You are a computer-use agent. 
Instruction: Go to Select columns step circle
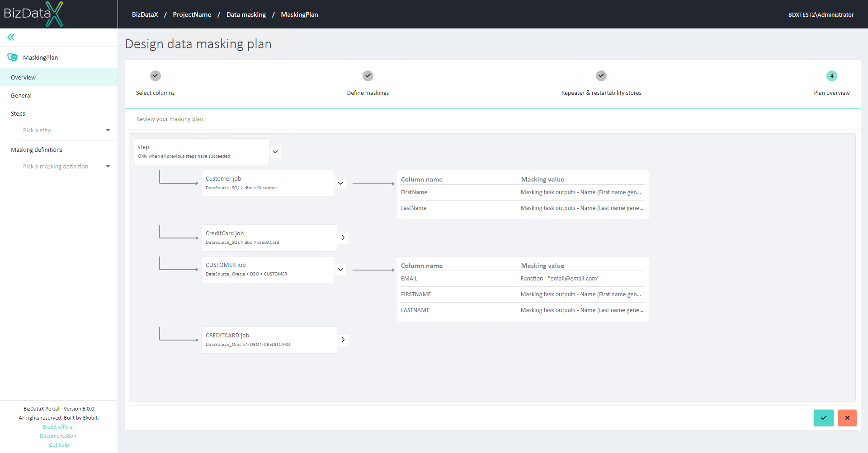156,76
